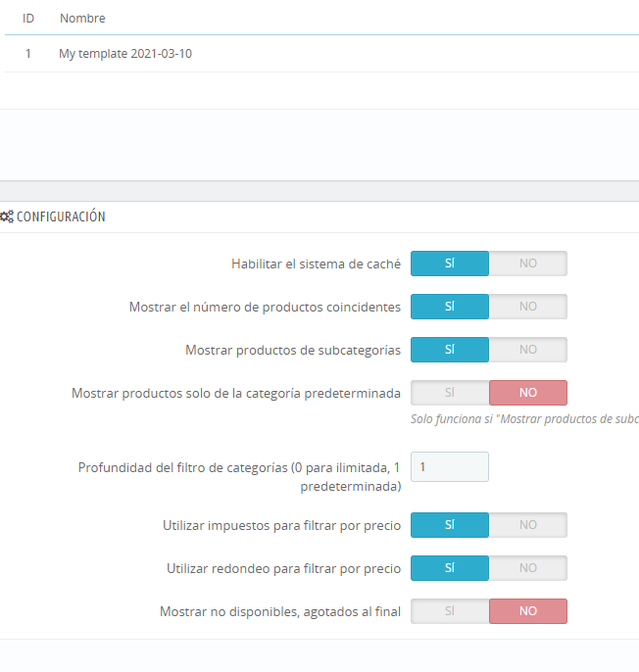639x672 pixels.
Task: Select SÍ for 'Mostrar productos de subcategorías'
Action: pos(450,350)
